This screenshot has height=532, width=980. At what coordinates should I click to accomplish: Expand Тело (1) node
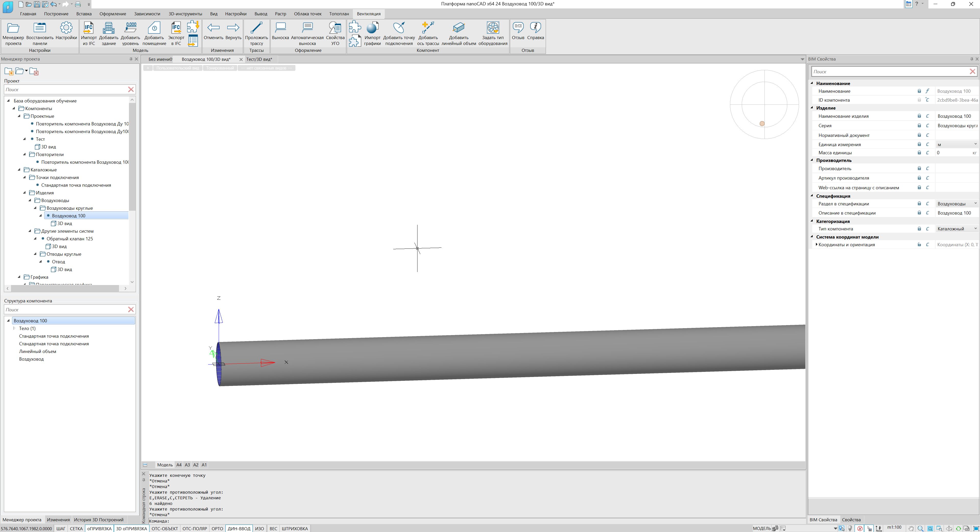point(14,328)
